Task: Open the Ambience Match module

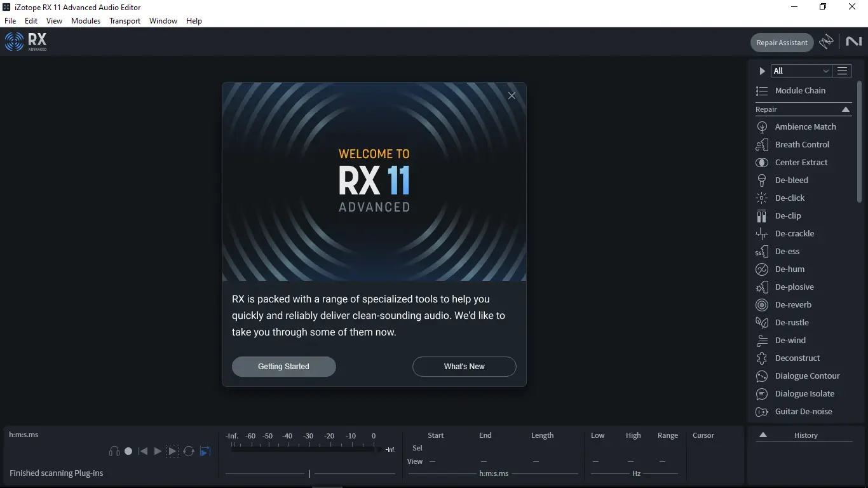Action: pos(803,126)
